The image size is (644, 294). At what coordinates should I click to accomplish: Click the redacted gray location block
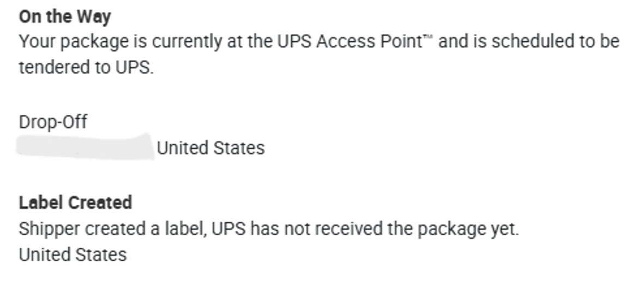(x=85, y=147)
